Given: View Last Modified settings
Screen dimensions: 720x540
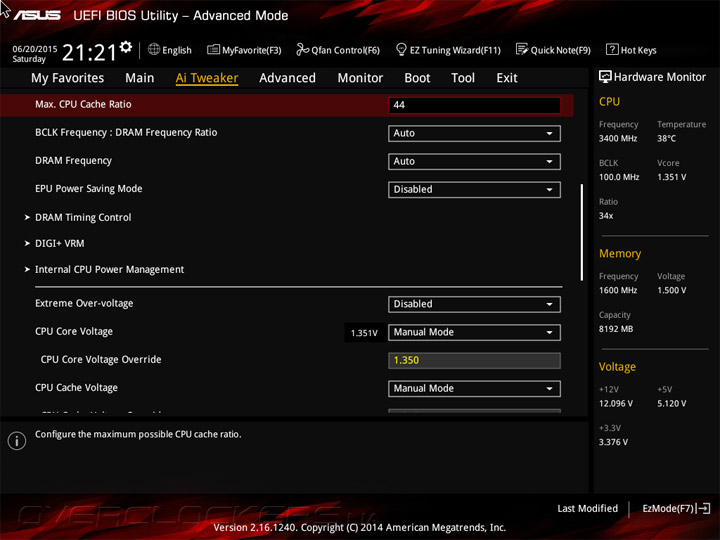Looking at the screenshot, I should (x=587, y=508).
